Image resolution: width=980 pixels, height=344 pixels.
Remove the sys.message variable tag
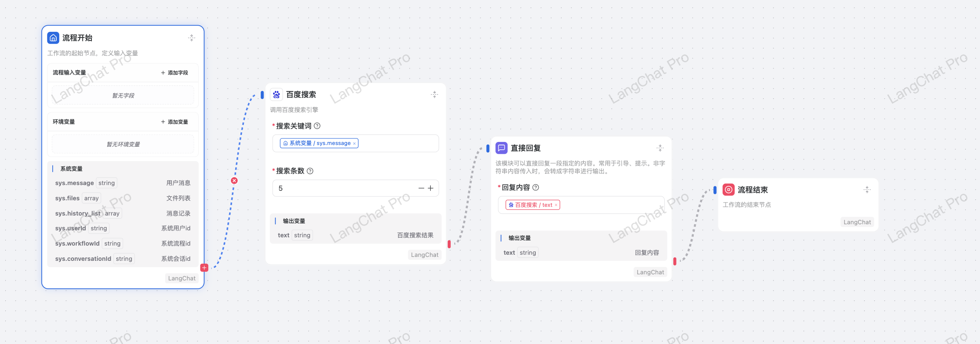pos(355,144)
